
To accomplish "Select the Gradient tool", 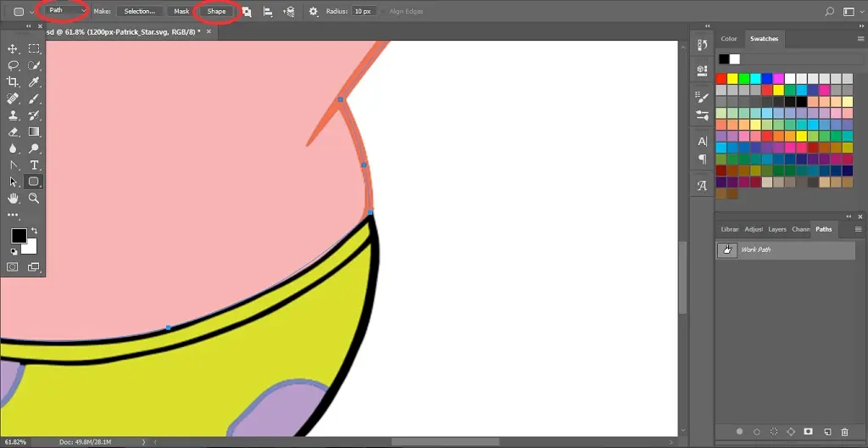I will coord(34,132).
